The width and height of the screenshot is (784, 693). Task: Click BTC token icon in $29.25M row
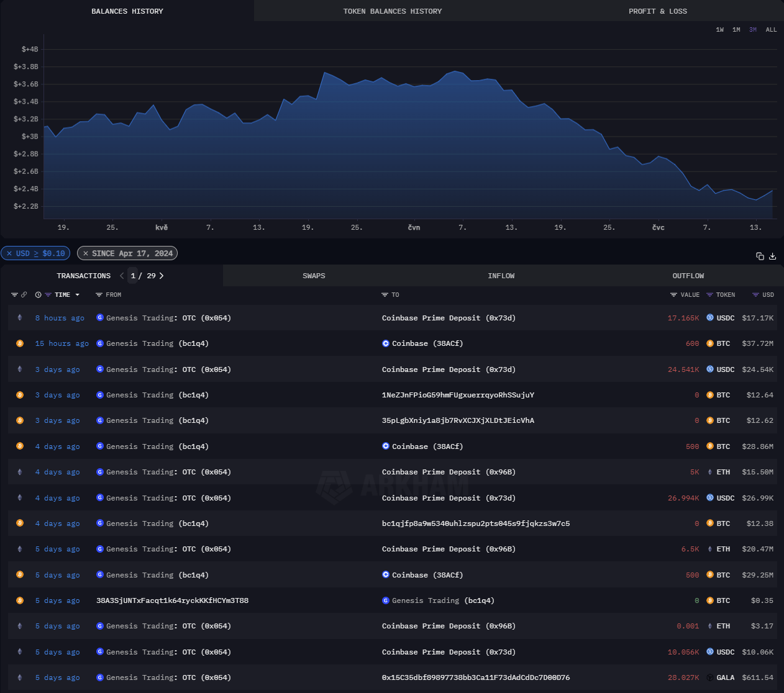[710, 575]
